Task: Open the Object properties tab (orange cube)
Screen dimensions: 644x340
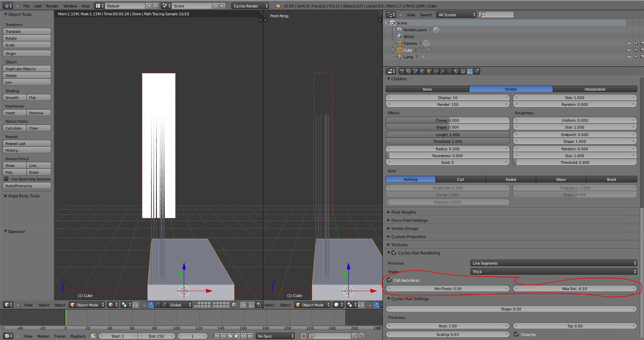Action: [x=429, y=71]
